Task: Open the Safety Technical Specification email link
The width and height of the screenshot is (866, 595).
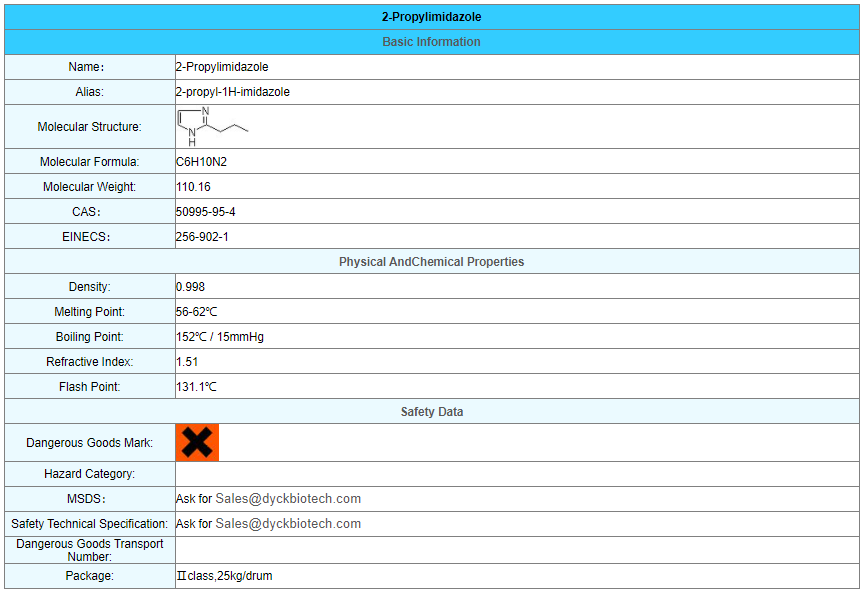Action: click(288, 523)
